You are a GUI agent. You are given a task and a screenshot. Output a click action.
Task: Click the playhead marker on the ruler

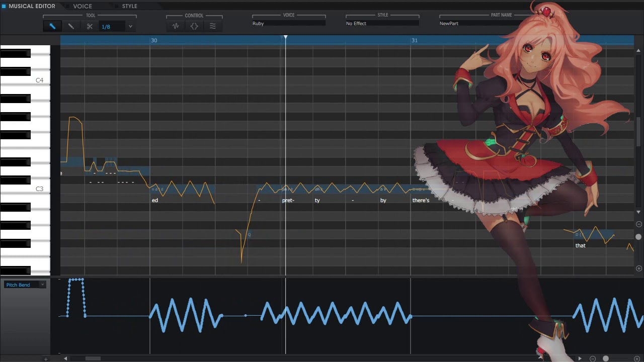pyautogui.click(x=285, y=38)
